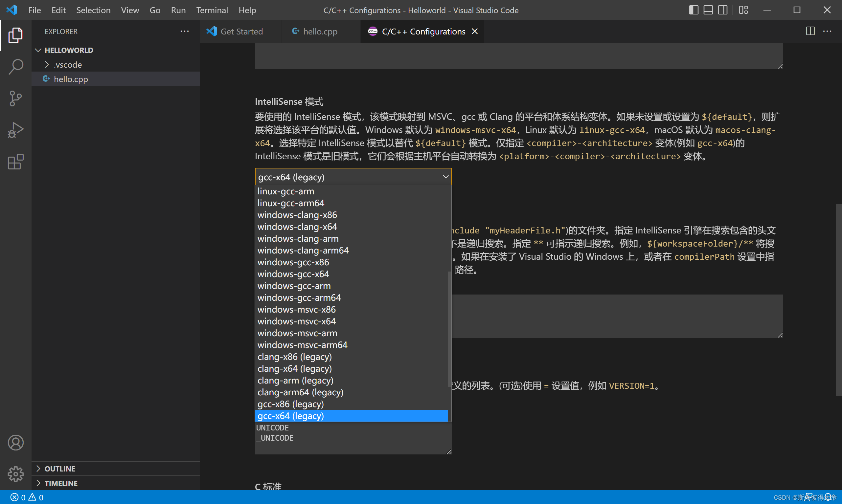Viewport: 842px width, 504px height.
Task: Choose clang-x64 (legacy) option
Action: click(351, 369)
